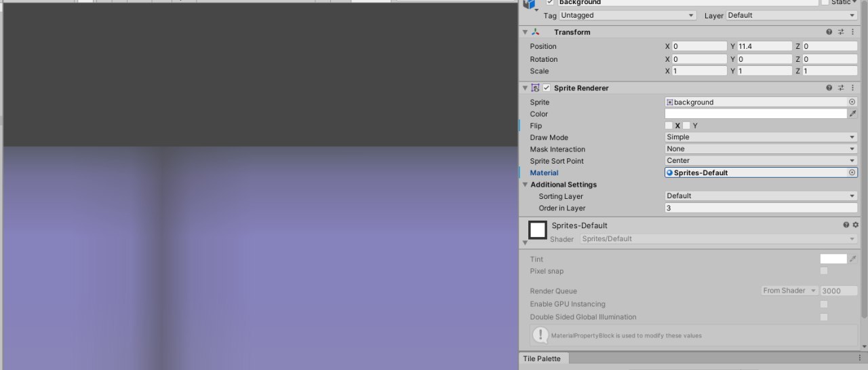Click the GameObject cube icon
Screen dimensions: 868x370
click(x=530, y=4)
